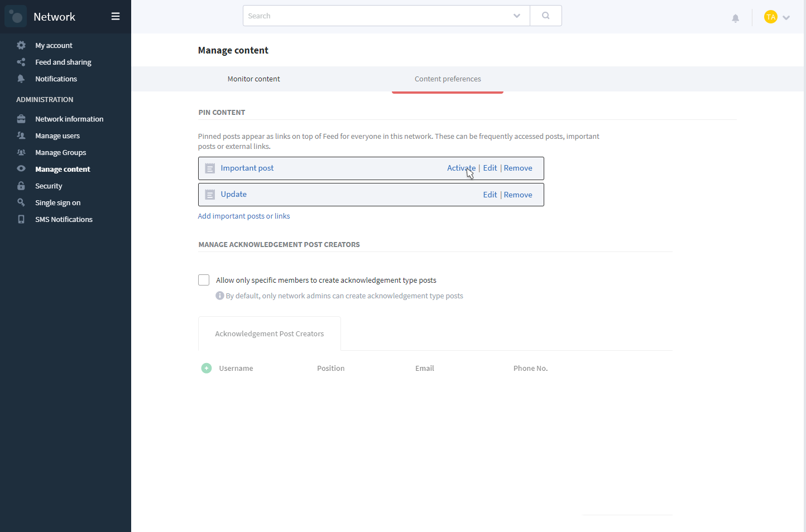The image size is (806, 532).
Task: Click the Important post document icon
Action: pyautogui.click(x=210, y=168)
